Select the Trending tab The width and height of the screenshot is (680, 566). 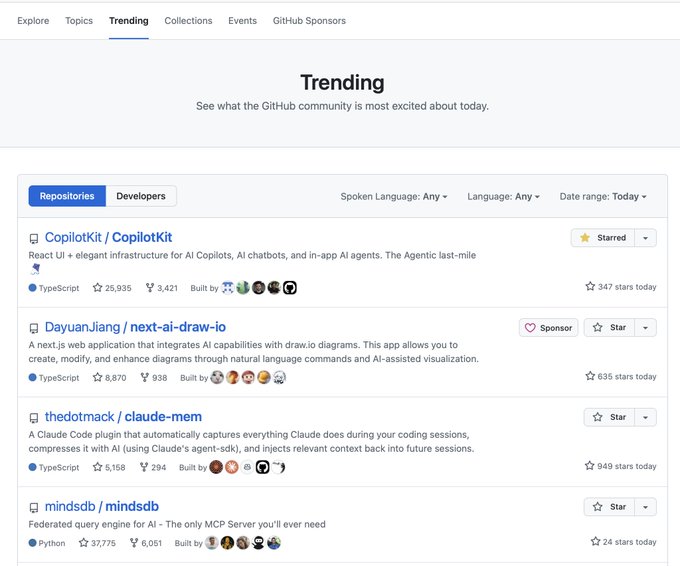click(128, 20)
